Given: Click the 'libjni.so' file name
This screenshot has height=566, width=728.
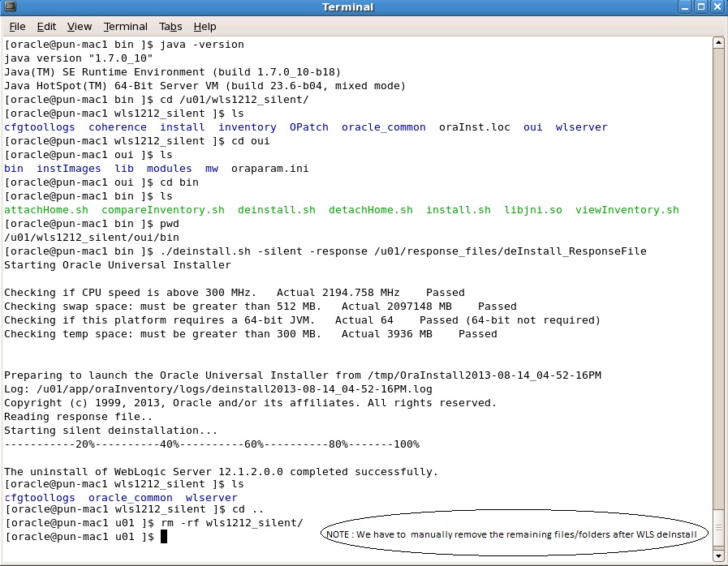Looking at the screenshot, I should click(533, 210).
